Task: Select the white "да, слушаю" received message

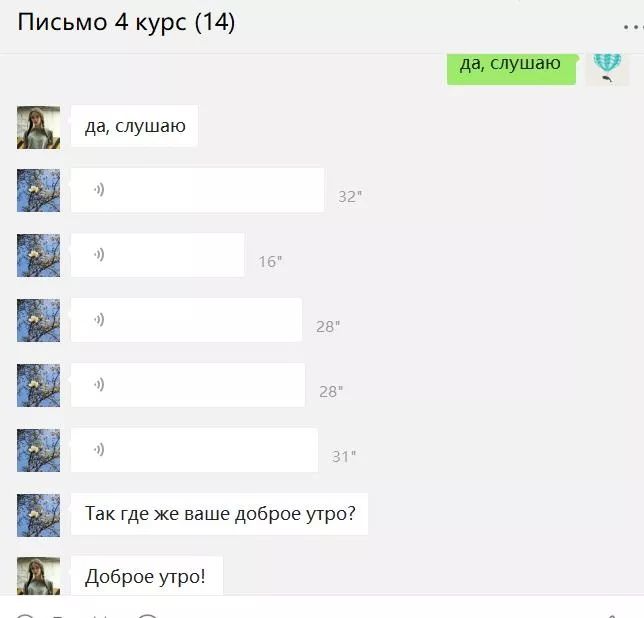Action: [134, 126]
